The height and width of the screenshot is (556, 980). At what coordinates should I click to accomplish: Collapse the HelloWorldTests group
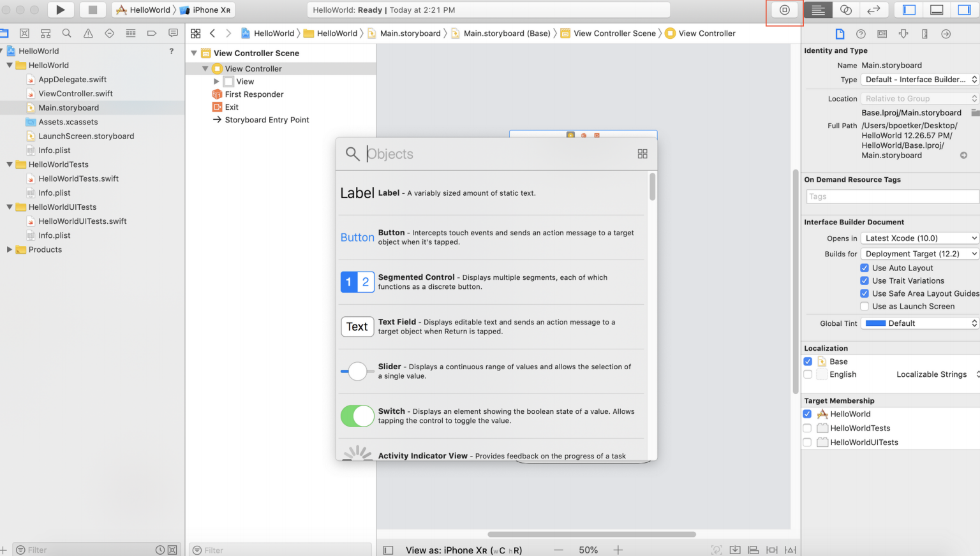(10, 165)
